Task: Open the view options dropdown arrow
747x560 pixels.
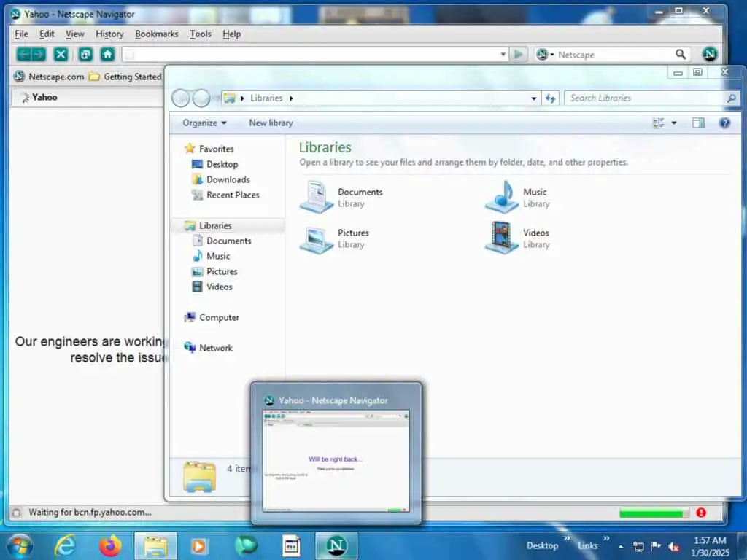Action: (x=673, y=122)
